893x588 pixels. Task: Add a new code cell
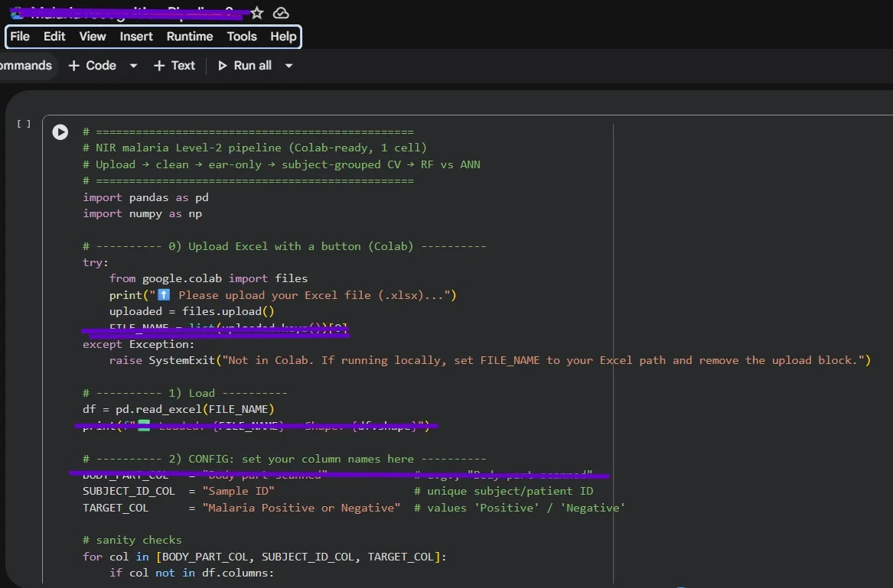(93, 66)
